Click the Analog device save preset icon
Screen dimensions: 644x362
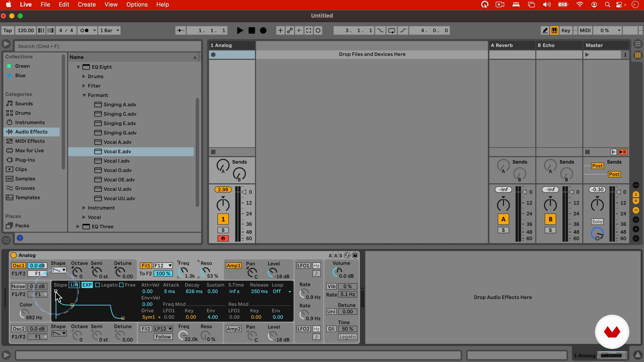click(355, 255)
